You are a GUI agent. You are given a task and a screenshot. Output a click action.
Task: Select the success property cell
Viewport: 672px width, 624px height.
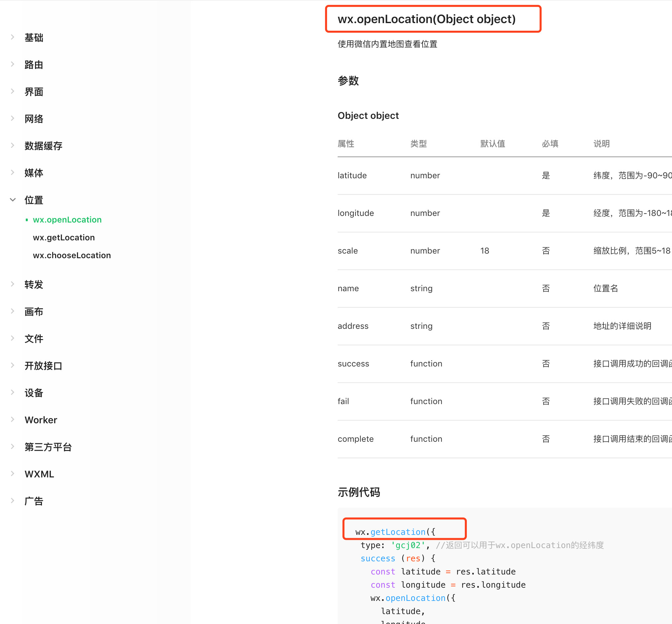pyautogui.click(x=354, y=364)
